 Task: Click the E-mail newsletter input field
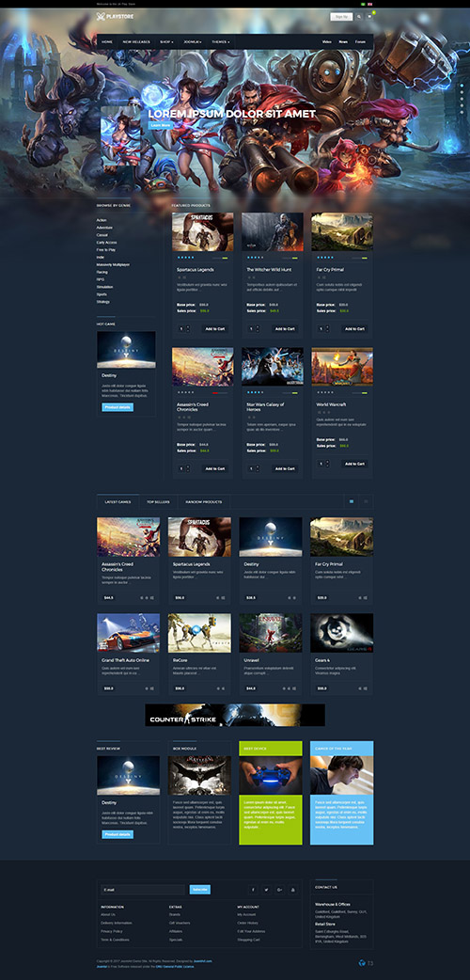coord(144,890)
